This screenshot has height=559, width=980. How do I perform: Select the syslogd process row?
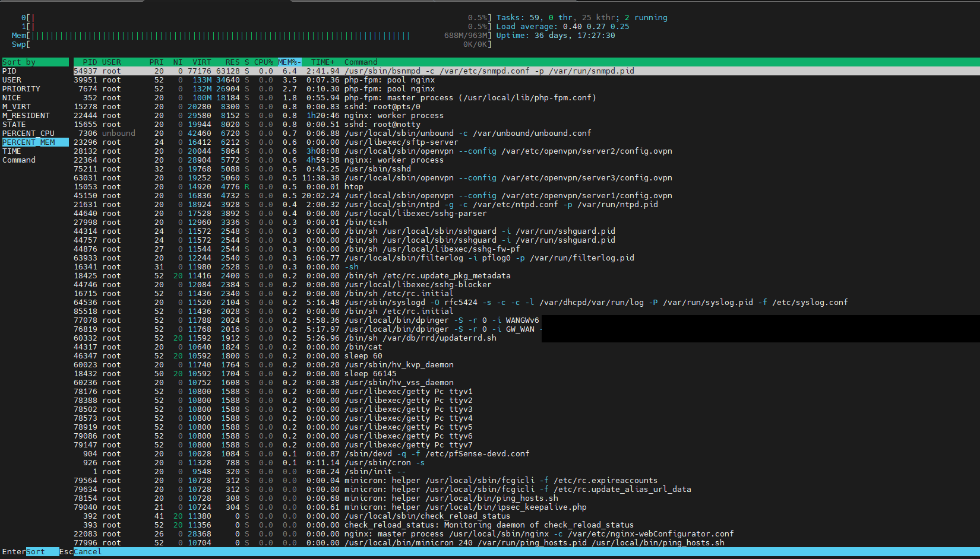point(526,303)
